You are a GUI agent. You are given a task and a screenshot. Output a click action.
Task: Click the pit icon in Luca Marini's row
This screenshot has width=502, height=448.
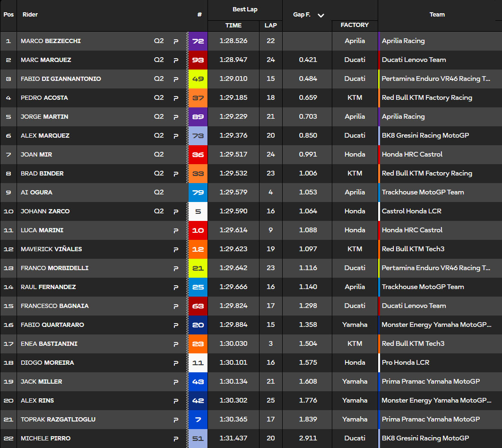(176, 230)
